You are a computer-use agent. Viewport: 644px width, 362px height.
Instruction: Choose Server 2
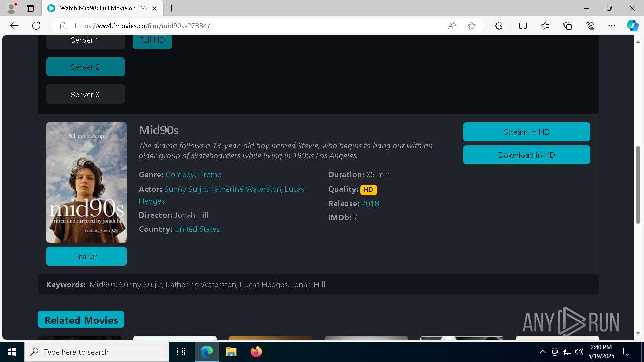(86, 67)
